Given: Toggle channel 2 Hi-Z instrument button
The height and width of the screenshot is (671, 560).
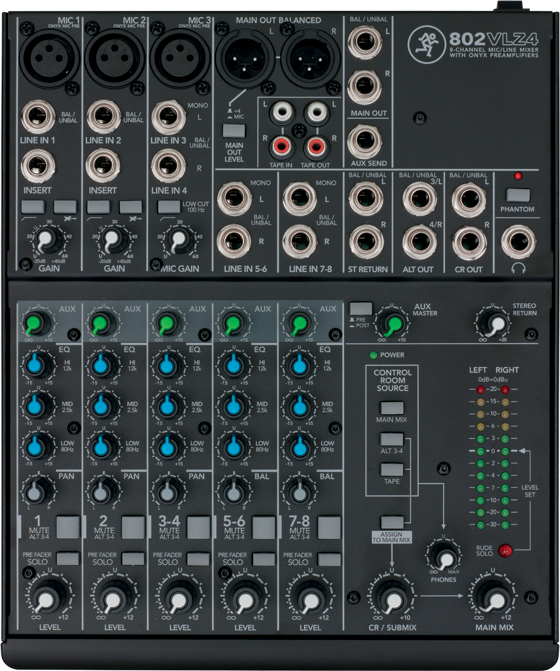Looking at the screenshot, I should point(130,207).
